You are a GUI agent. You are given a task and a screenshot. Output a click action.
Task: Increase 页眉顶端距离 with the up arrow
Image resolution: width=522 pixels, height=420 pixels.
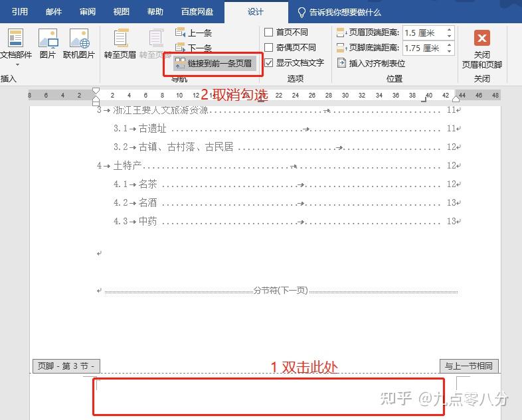(449, 30)
